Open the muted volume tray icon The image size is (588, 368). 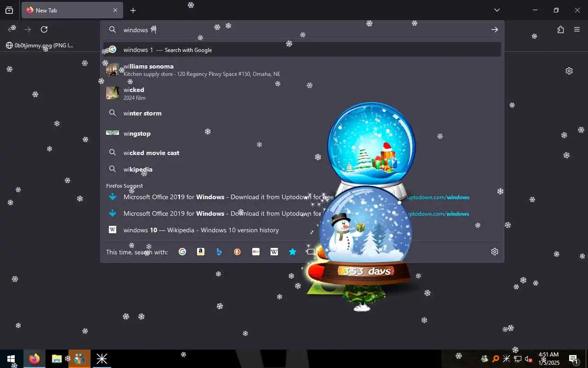click(x=529, y=359)
